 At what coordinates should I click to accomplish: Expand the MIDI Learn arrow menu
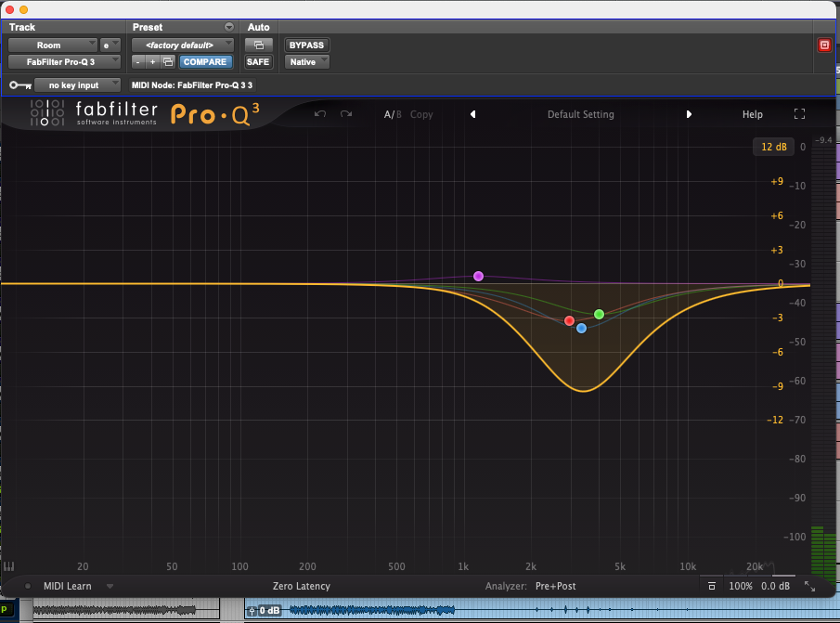click(110, 586)
